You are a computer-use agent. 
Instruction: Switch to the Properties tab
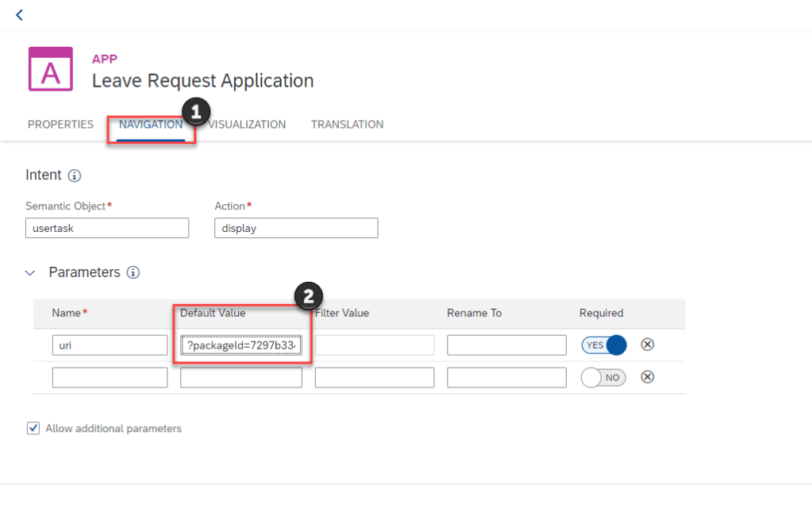[x=60, y=125]
